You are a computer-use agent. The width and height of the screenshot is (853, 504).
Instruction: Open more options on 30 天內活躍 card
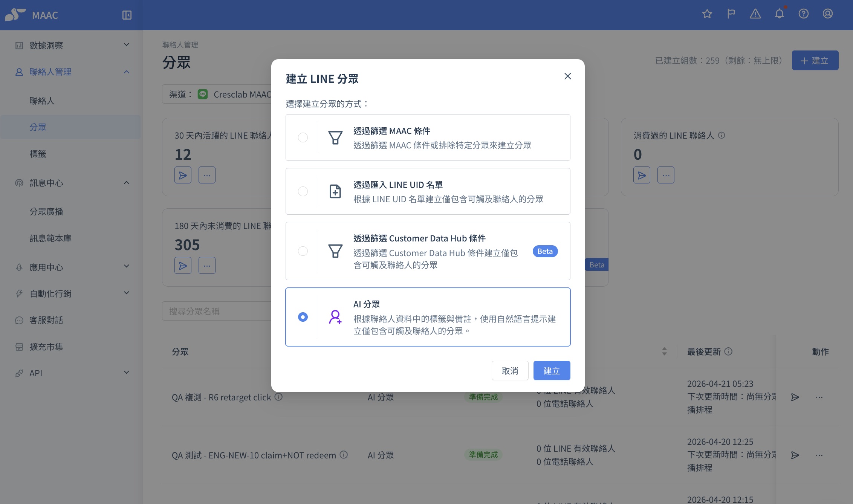(x=207, y=175)
